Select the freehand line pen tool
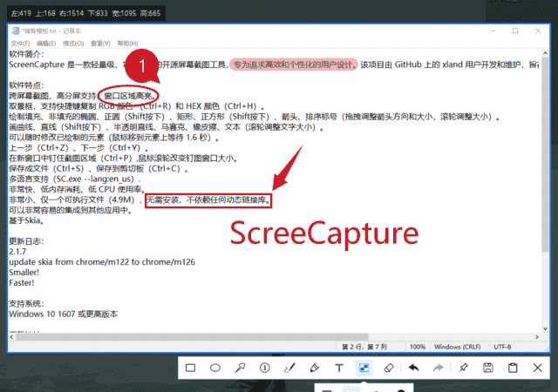 [289, 368]
